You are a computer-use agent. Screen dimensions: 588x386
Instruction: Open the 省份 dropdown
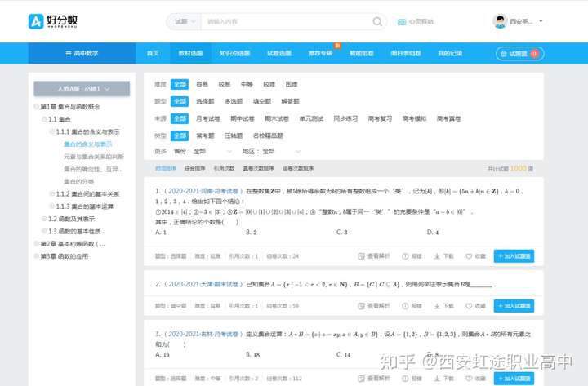click(x=212, y=152)
